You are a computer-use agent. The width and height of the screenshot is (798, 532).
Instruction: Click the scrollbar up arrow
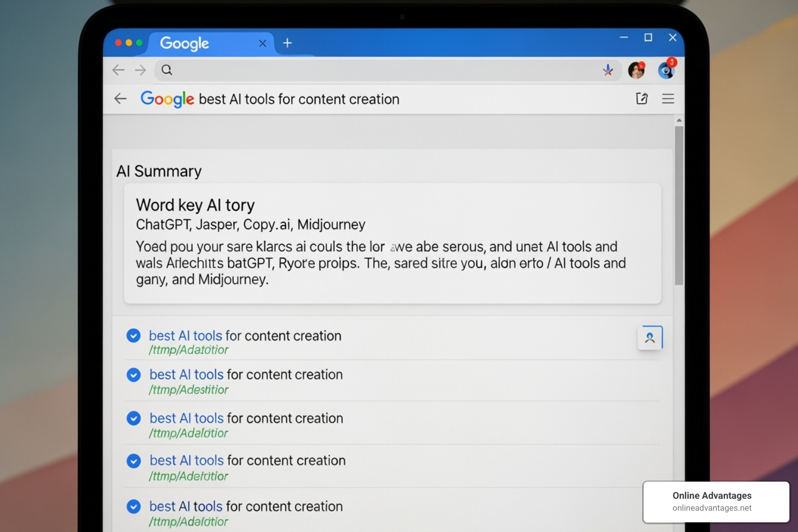[679, 121]
